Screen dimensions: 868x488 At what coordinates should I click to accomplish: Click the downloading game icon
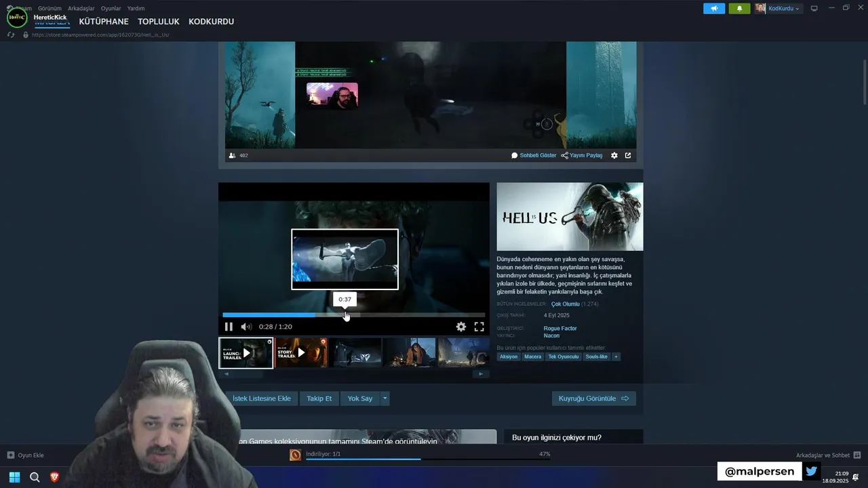295,455
